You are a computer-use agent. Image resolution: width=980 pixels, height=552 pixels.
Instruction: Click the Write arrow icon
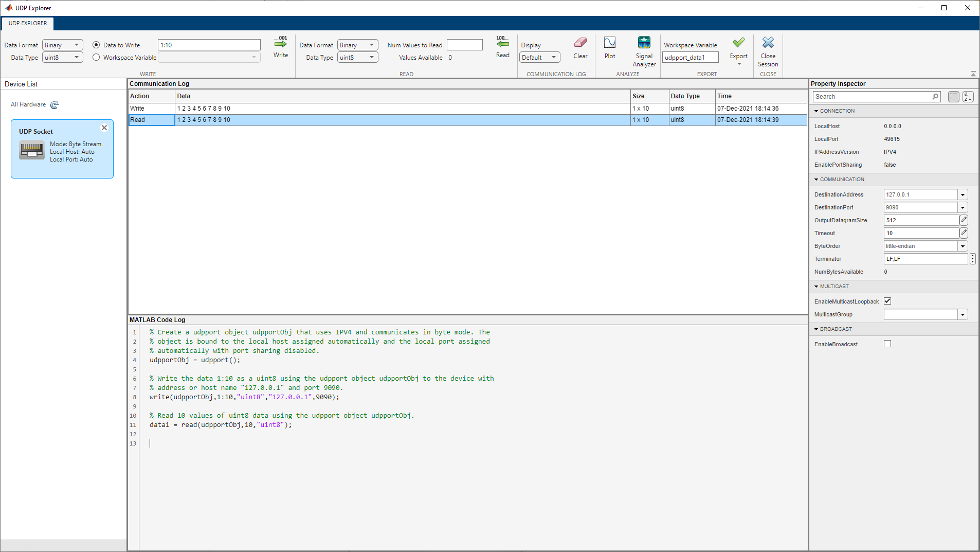tap(281, 44)
